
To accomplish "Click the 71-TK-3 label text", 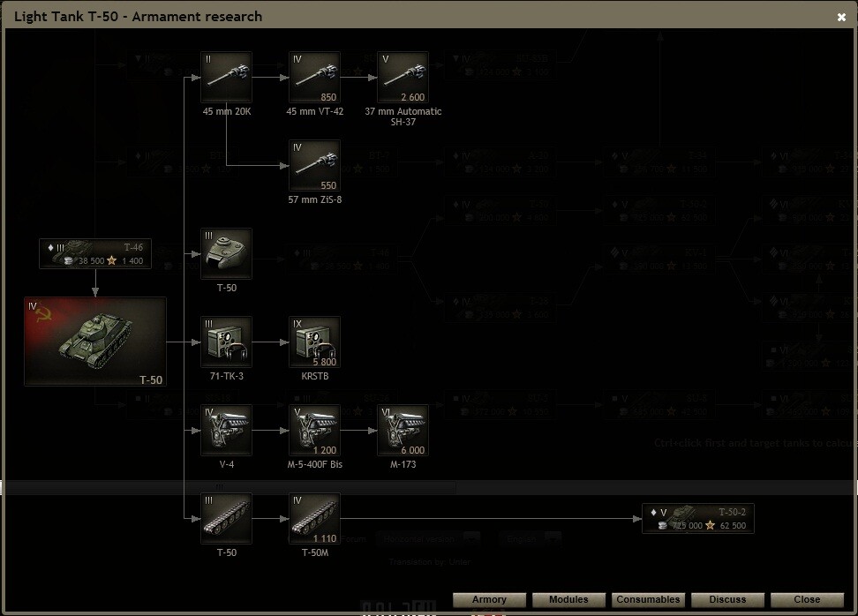I will click(227, 376).
